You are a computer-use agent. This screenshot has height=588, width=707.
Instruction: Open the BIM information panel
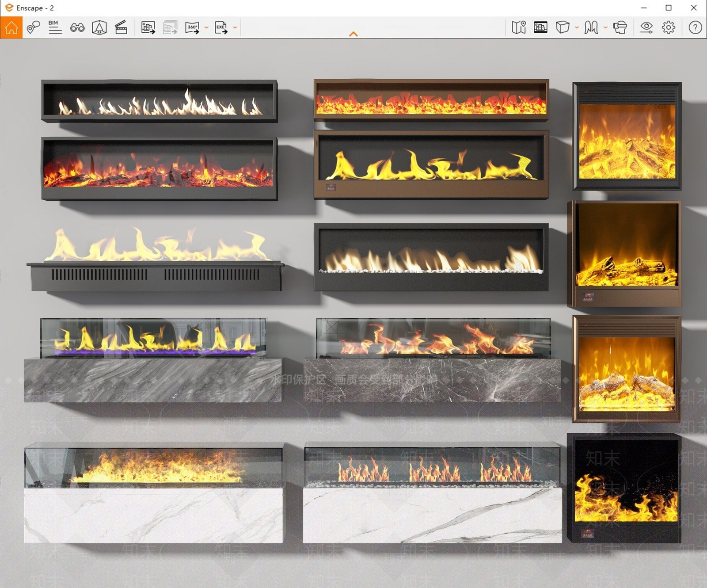pyautogui.click(x=55, y=27)
